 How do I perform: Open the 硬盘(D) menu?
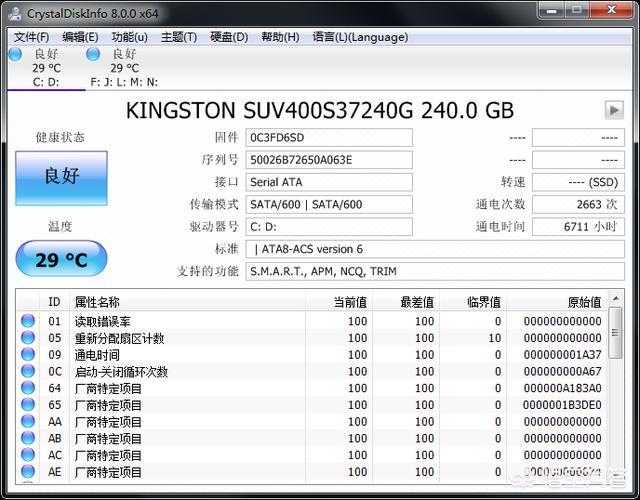229,37
